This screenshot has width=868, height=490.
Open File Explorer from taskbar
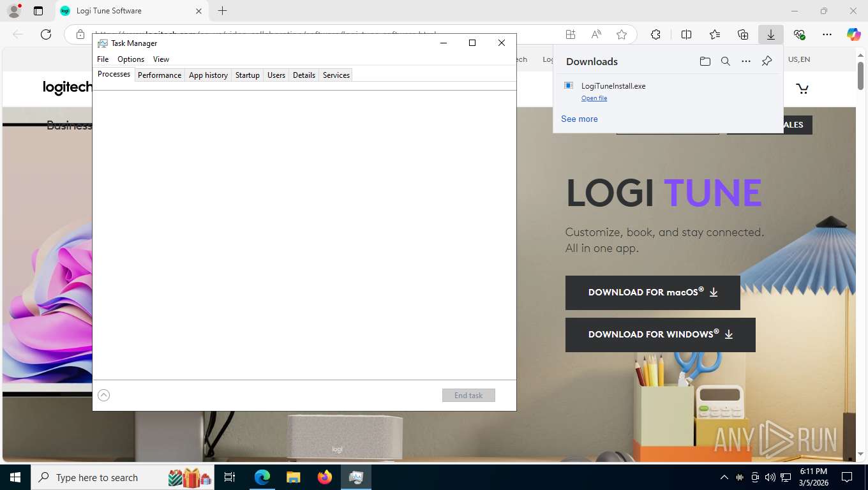293,477
